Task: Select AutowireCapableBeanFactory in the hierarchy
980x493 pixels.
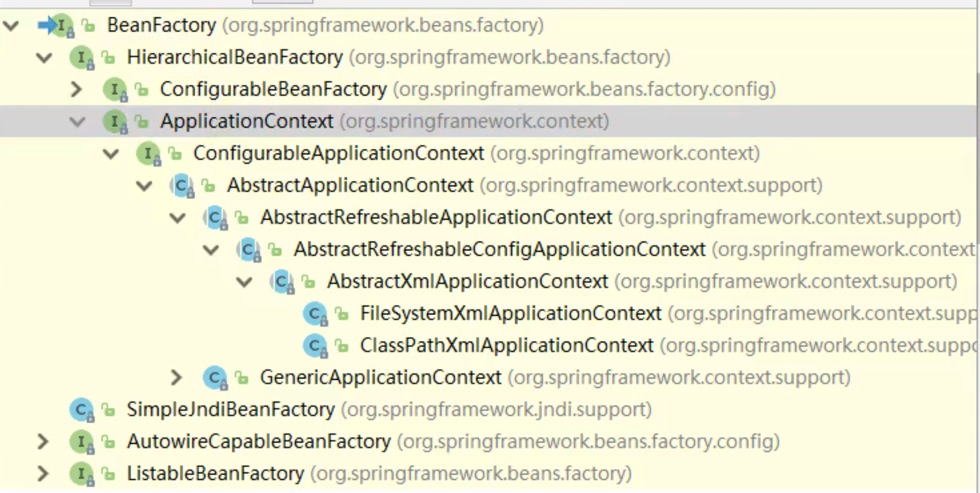Action: pyautogui.click(x=488, y=441)
